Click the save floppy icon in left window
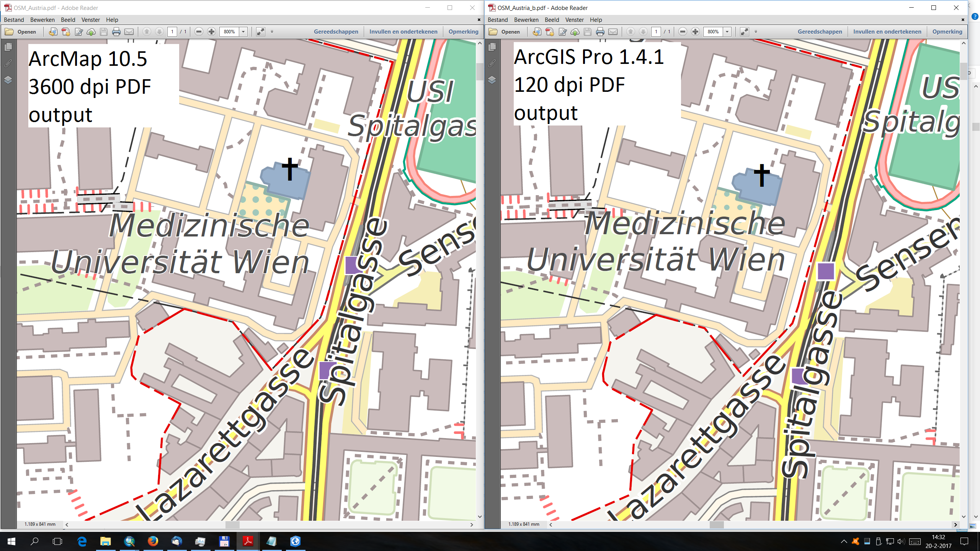Screen dimensions: 980x551 [104, 32]
